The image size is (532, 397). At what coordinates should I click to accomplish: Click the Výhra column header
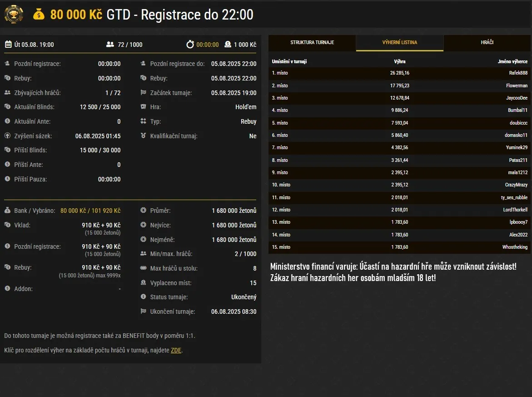pyautogui.click(x=400, y=61)
